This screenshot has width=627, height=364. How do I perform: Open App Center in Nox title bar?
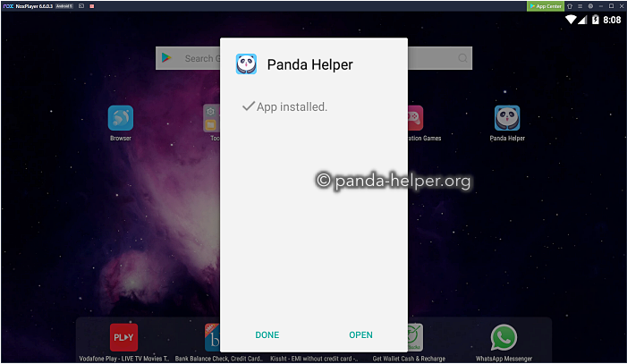[x=546, y=6]
